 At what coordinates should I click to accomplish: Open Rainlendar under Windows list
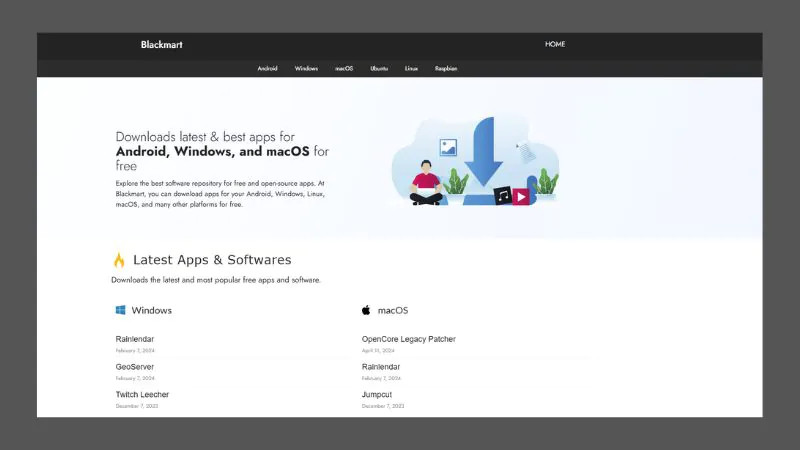coord(135,339)
